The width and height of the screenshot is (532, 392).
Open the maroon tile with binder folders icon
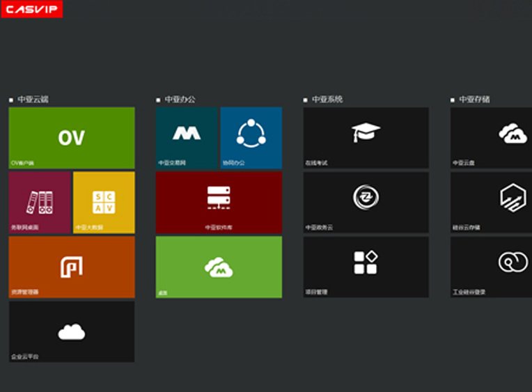[40, 202]
